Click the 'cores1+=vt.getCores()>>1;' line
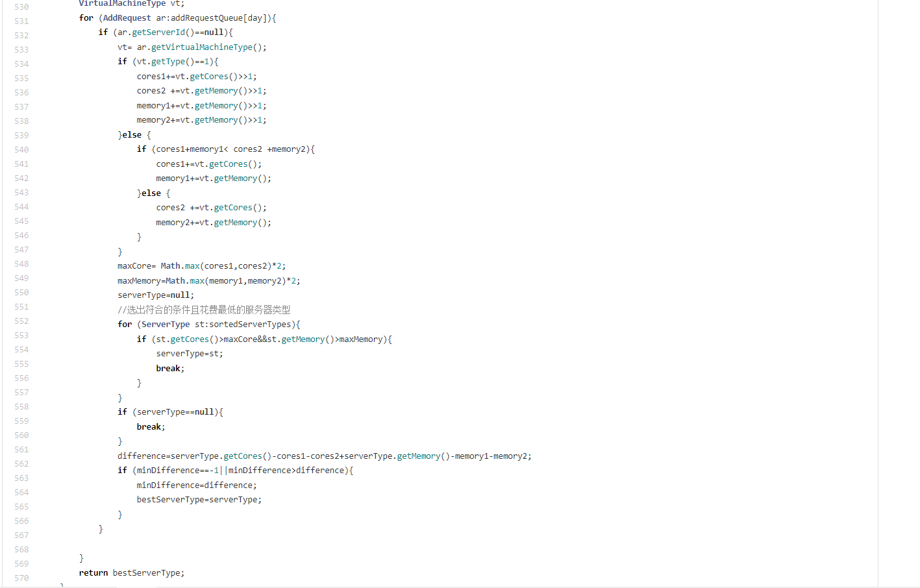 click(x=197, y=77)
